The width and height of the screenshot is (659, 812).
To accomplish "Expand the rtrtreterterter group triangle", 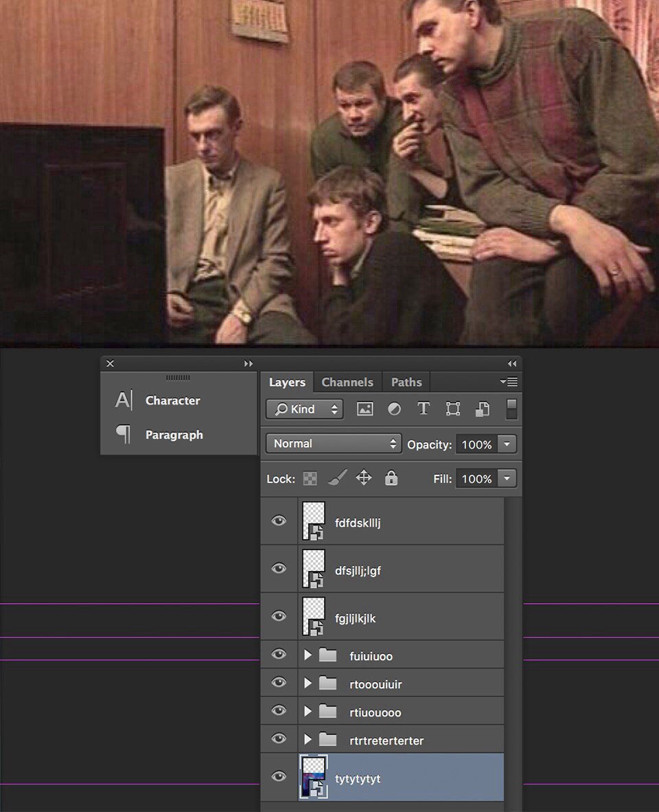I will point(308,739).
